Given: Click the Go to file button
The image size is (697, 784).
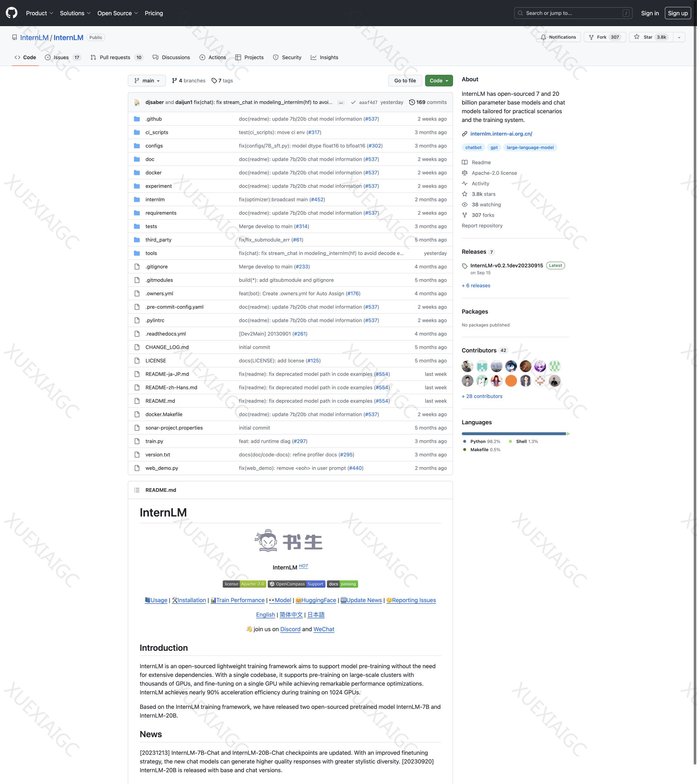Looking at the screenshot, I should coord(405,81).
